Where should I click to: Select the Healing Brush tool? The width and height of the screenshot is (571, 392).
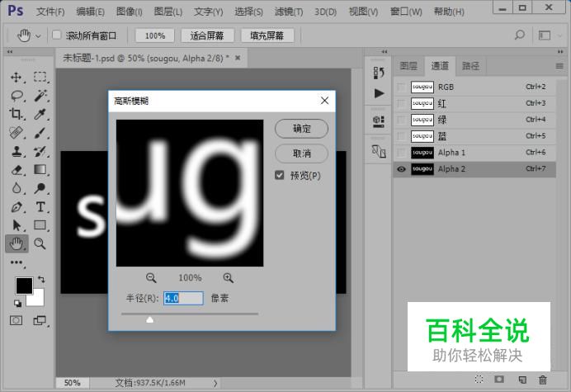point(16,133)
